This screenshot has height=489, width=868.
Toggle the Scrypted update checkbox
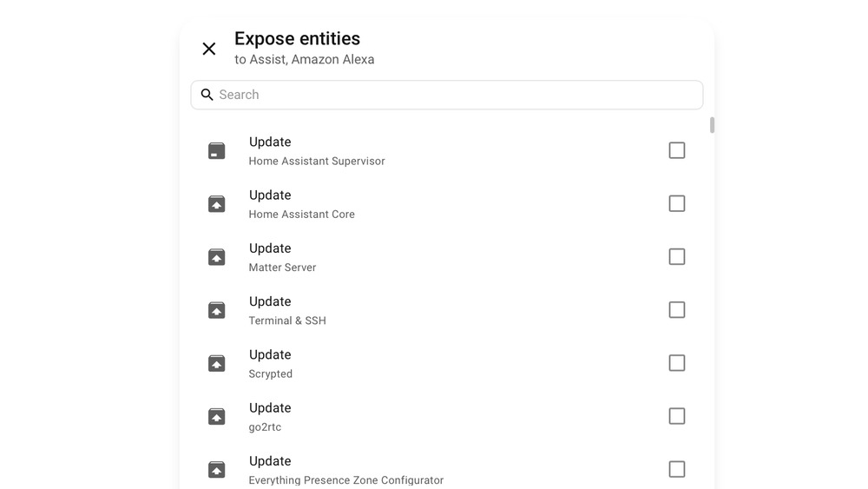click(x=676, y=363)
